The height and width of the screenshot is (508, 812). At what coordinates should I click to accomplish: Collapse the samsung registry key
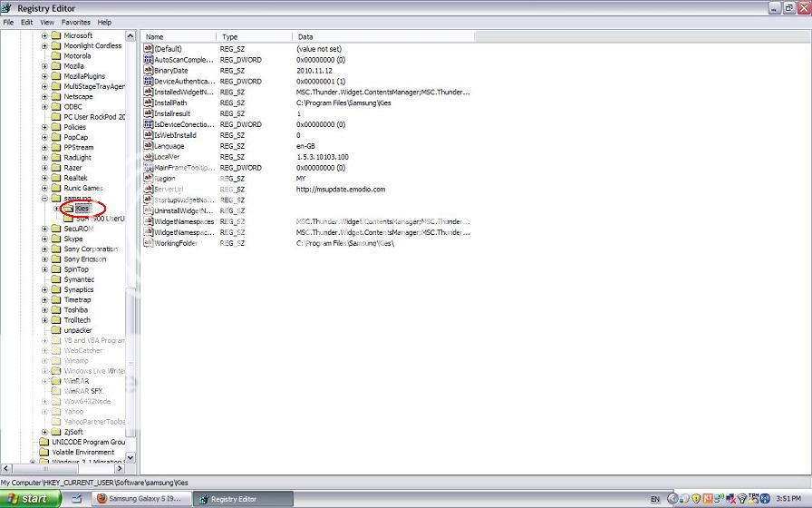coord(44,198)
